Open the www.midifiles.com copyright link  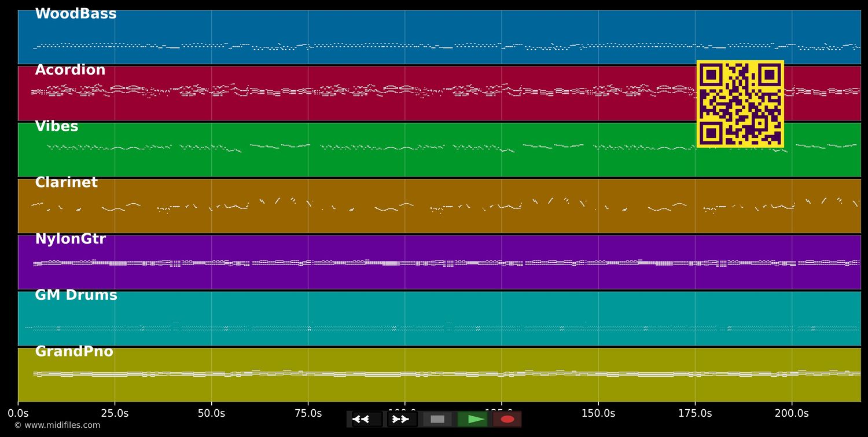pyautogui.click(x=57, y=425)
